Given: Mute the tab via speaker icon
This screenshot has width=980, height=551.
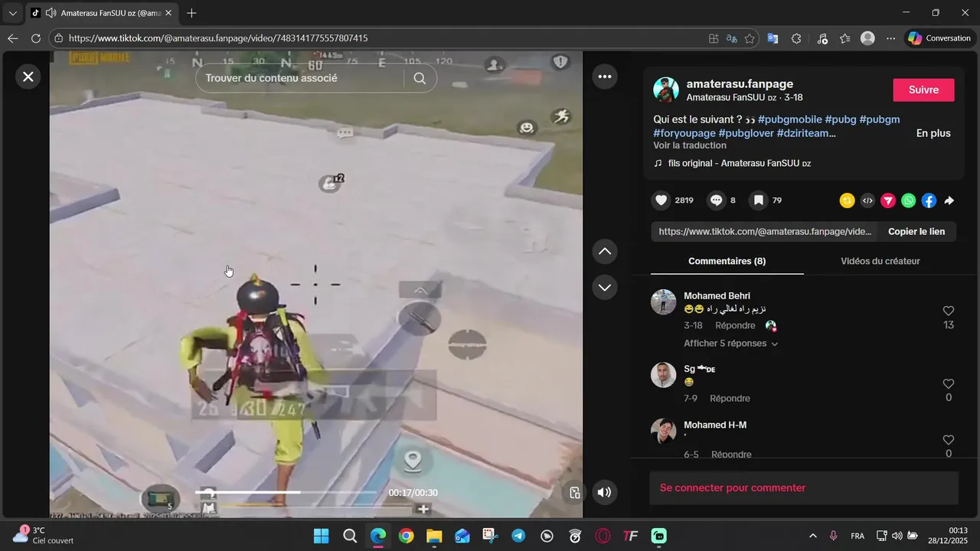Looking at the screenshot, I should 51,13.
